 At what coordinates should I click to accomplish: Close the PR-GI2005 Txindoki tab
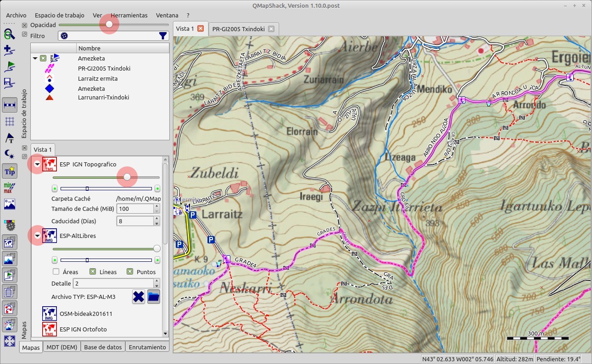pos(271,28)
